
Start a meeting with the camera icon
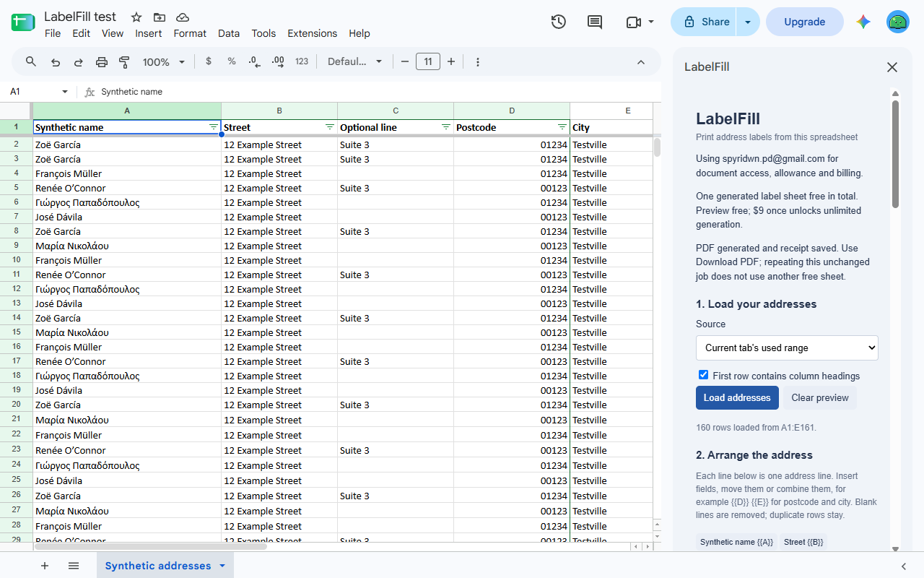633,22
